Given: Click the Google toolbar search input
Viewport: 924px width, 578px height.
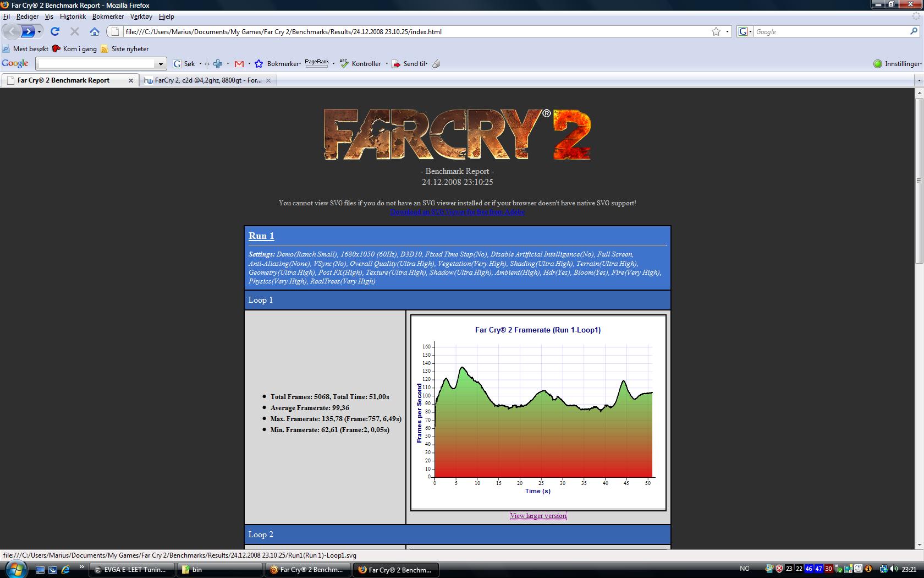Looking at the screenshot, I should [96, 64].
